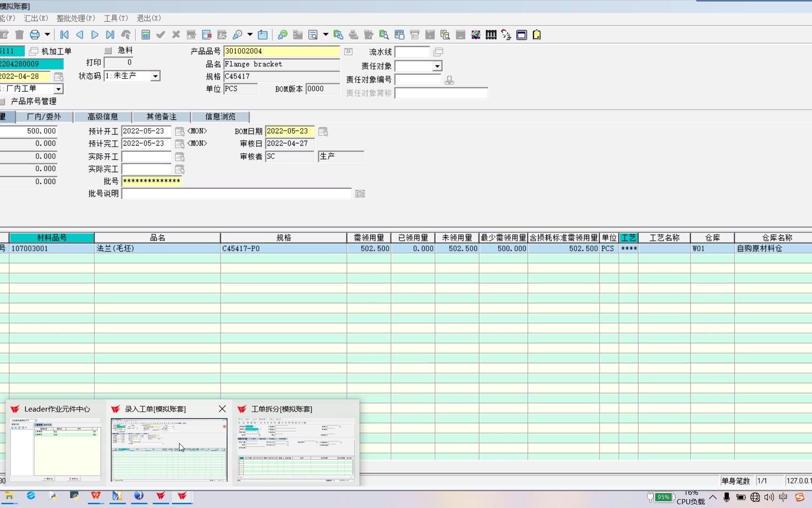Open calendar for 预计完工 date
Image resolution: width=812 pixels, height=508 pixels.
point(180,143)
